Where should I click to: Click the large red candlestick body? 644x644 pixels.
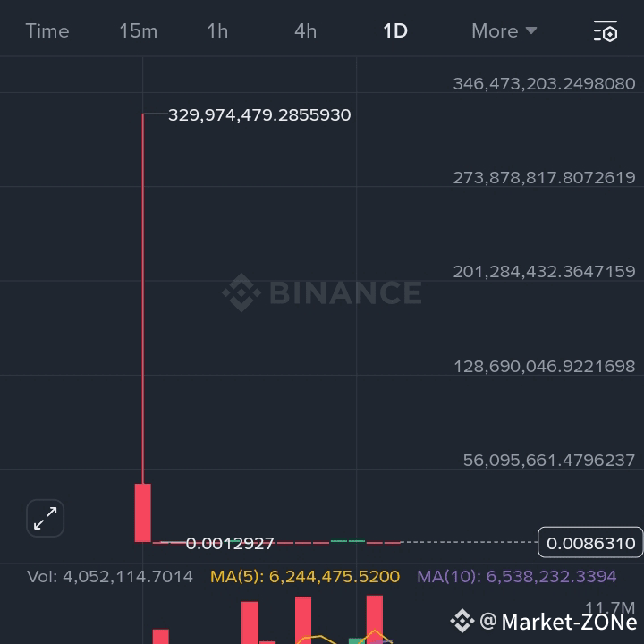[143, 513]
